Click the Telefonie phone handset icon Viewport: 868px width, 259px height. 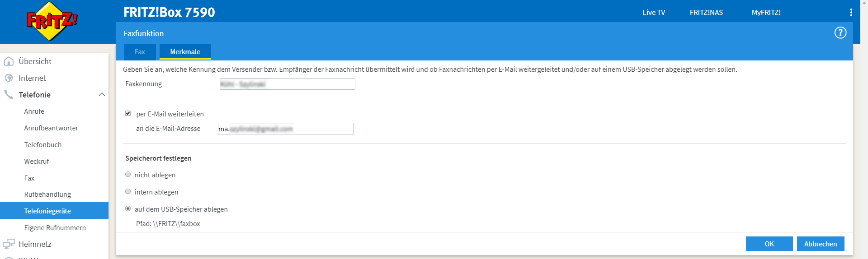click(9, 94)
